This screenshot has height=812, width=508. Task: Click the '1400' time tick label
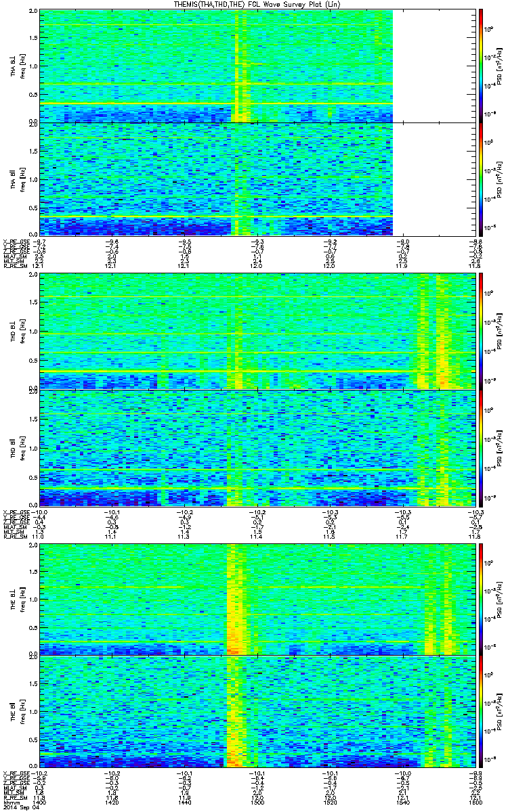coord(39,803)
